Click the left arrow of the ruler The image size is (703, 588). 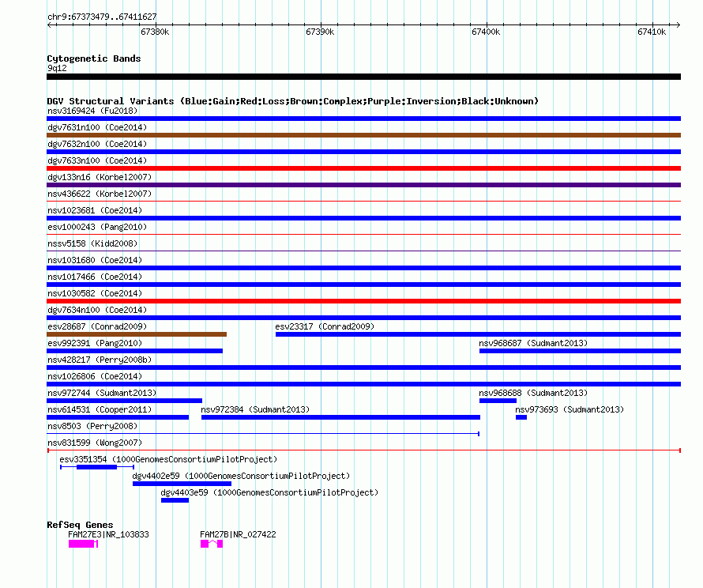click(50, 24)
